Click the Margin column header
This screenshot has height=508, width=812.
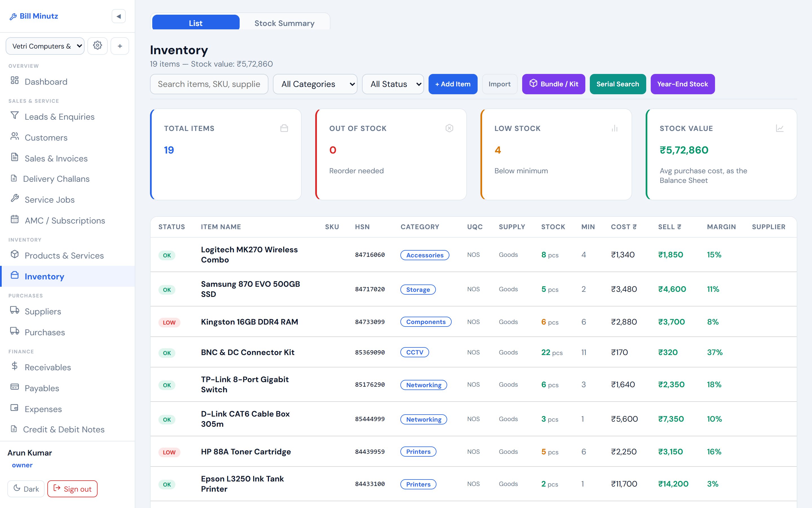coord(721,227)
